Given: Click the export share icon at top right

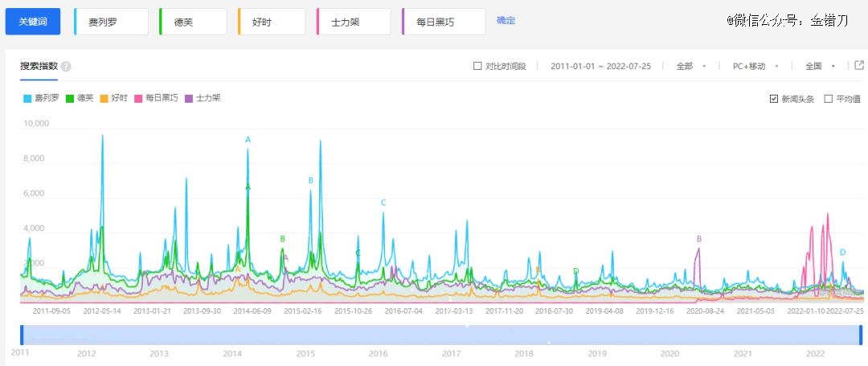Looking at the screenshot, I should pyautogui.click(x=859, y=65).
